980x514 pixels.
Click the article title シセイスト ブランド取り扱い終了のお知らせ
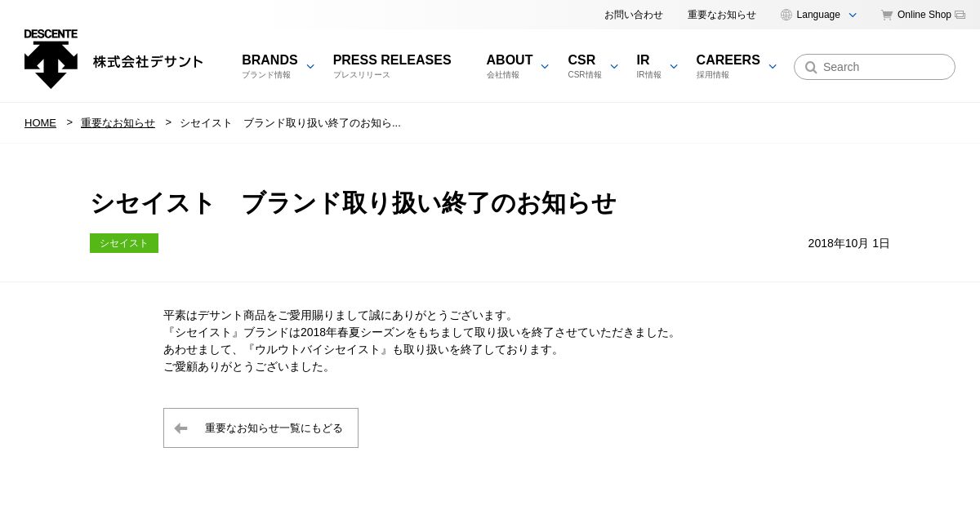pyautogui.click(x=353, y=203)
